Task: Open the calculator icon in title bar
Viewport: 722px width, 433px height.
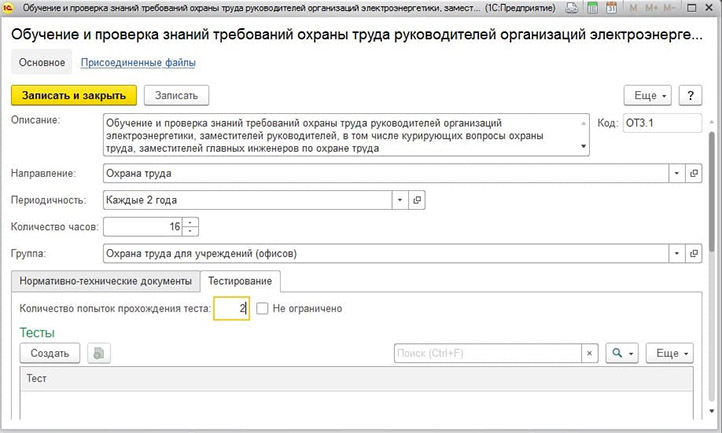Action: click(593, 7)
